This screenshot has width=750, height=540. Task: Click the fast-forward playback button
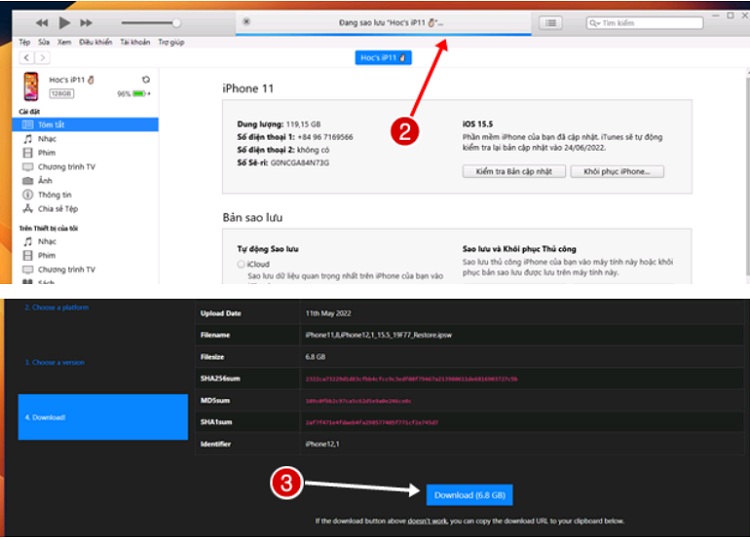(86, 22)
